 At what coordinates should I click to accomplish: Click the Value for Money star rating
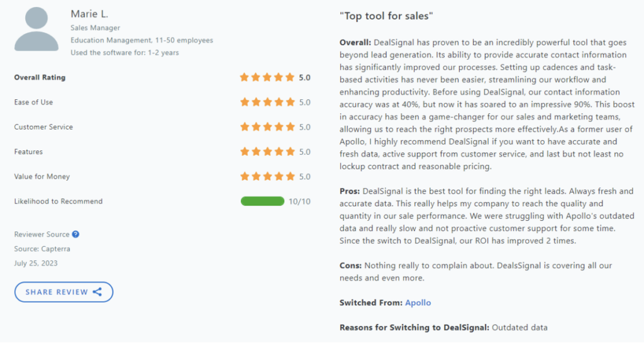[x=267, y=176]
